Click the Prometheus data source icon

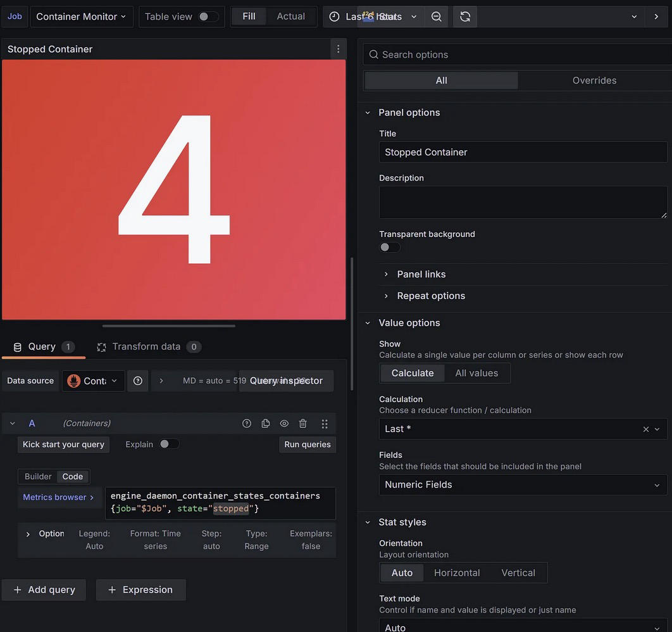pos(73,381)
